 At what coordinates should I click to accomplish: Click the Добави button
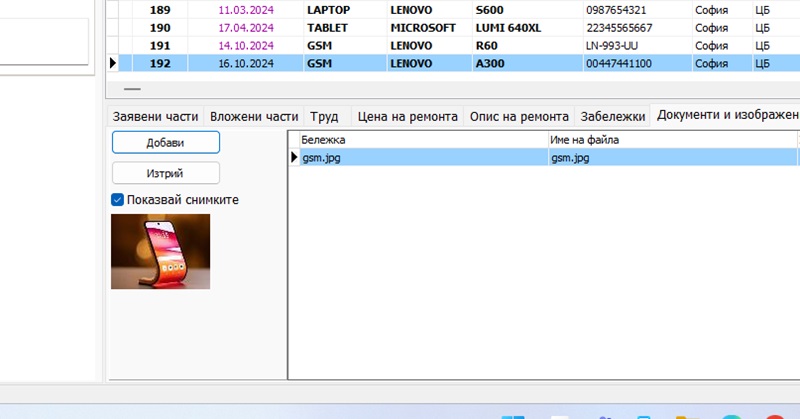point(166,142)
